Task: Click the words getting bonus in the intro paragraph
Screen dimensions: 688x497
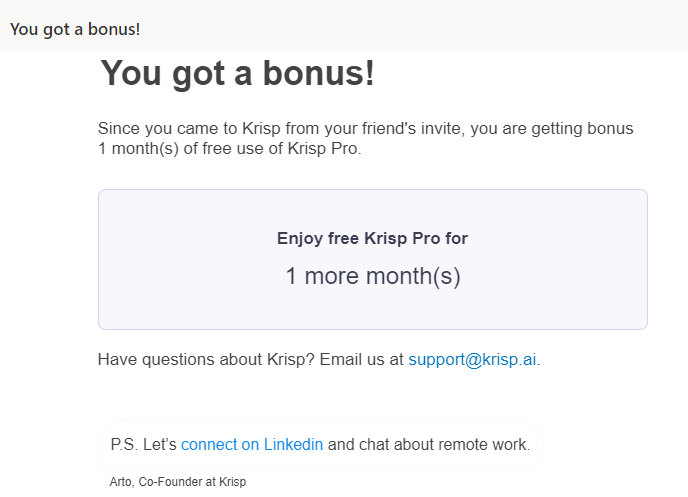Action: click(x=582, y=129)
